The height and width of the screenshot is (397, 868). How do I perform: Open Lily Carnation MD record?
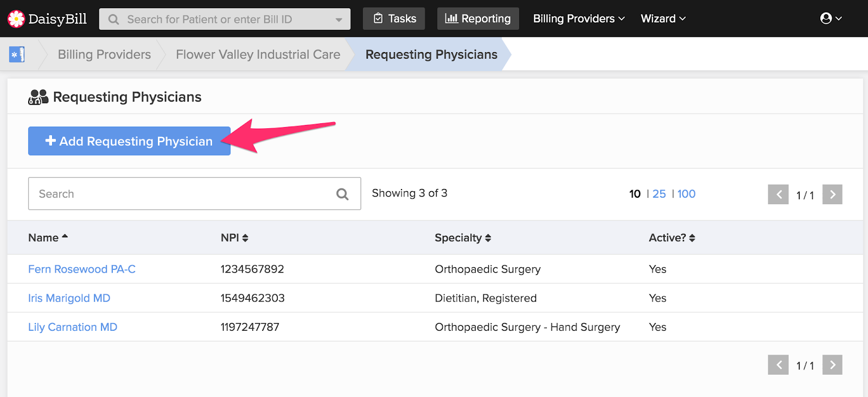click(73, 327)
